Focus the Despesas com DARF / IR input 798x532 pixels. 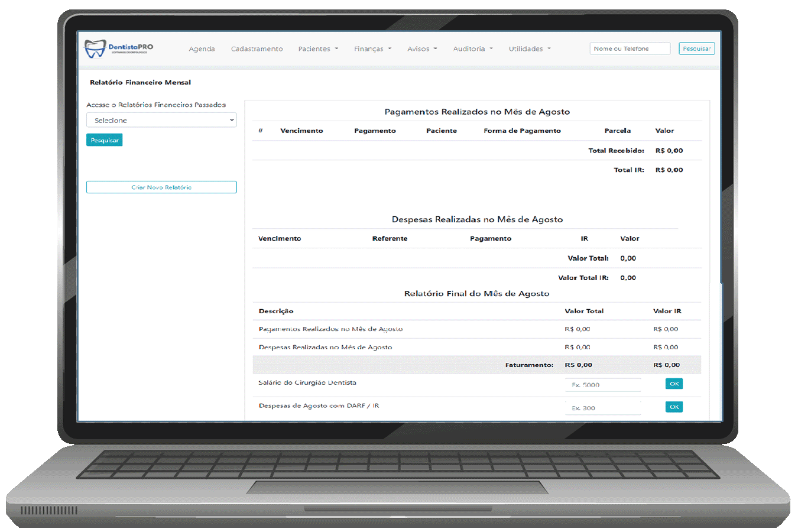coord(602,408)
